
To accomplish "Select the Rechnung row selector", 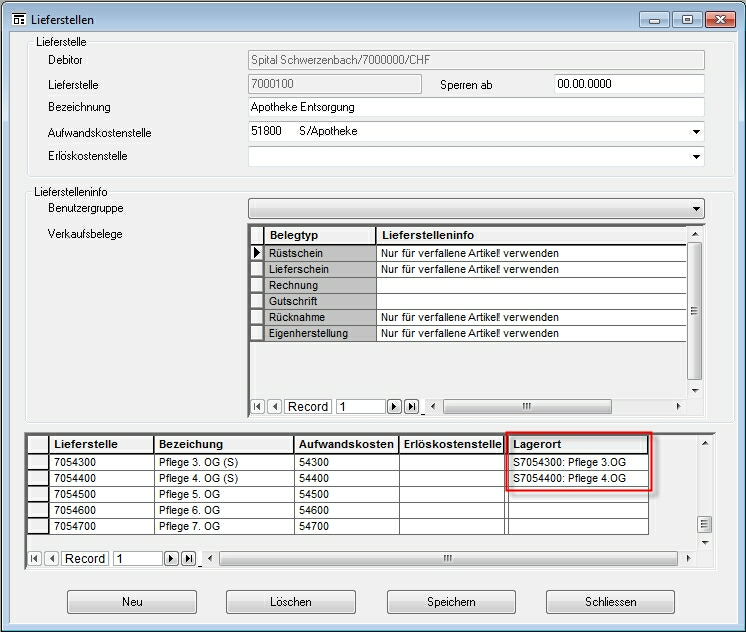I will (257, 286).
